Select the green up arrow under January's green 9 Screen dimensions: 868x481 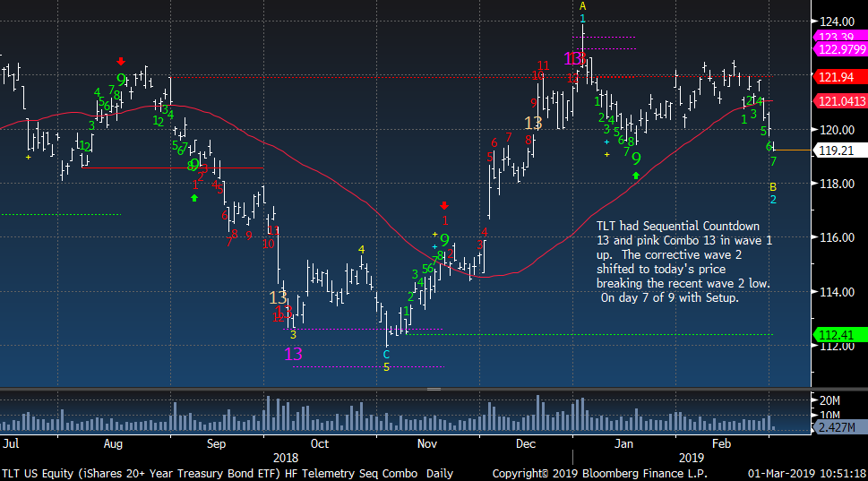pos(636,176)
